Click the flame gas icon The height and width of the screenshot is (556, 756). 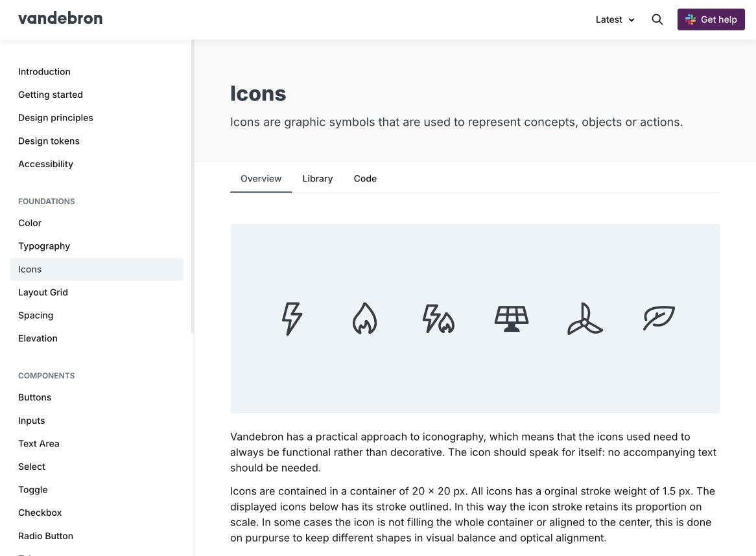(x=364, y=319)
